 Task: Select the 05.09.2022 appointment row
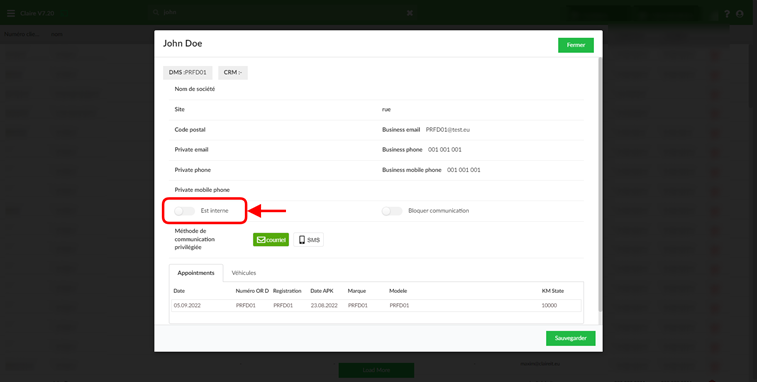tap(376, 306)
